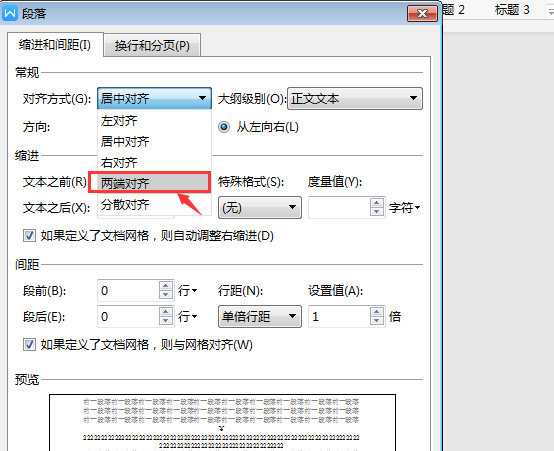Image resolution: width=554 pixels, height=451 pixels.
Task: Switch to the 缩进和间距(I) tab
Action: point(55,45)
